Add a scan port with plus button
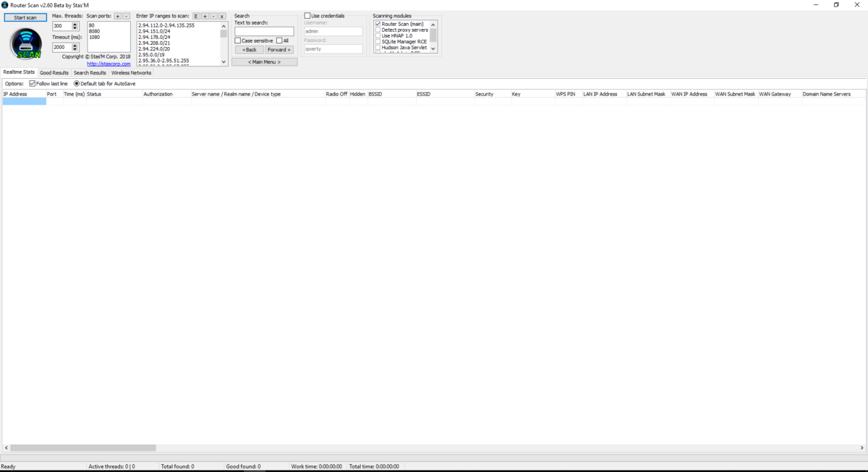Screen dimensions: 868x472 (118, 16)
